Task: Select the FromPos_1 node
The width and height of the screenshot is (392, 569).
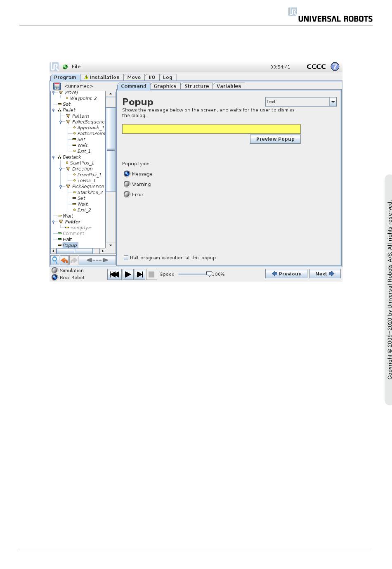Action: point(89,175)
